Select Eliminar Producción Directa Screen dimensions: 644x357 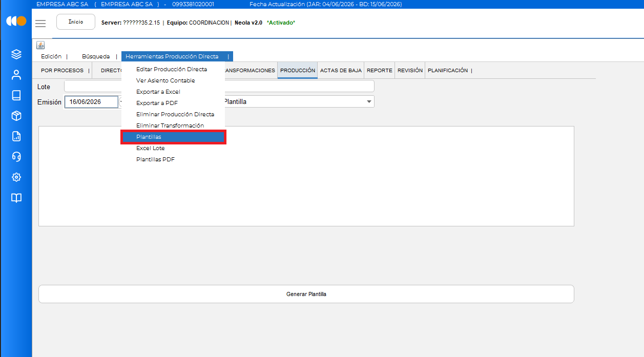click(x=173, y=114)
